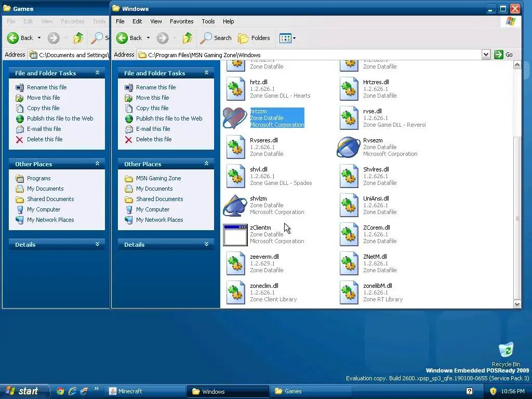Click Rename this file in Windows window
The width and height of the screenshot is (532, 399).
156,87
